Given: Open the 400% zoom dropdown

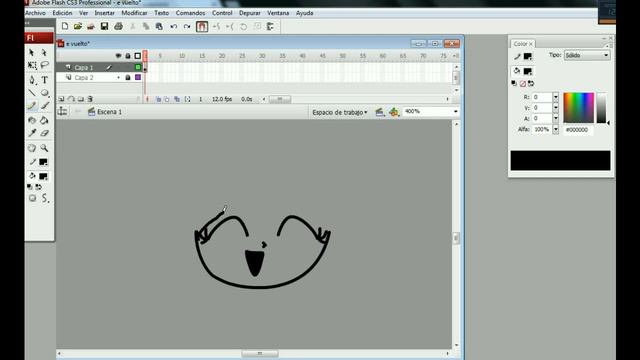Looking at the screenshot, I should [456, 111].
